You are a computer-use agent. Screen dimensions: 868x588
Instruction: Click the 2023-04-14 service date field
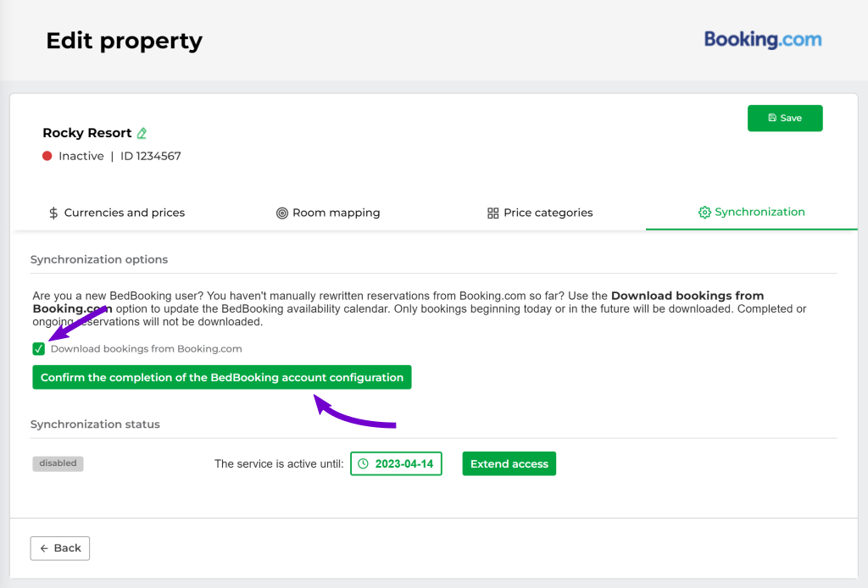[397, 463]
